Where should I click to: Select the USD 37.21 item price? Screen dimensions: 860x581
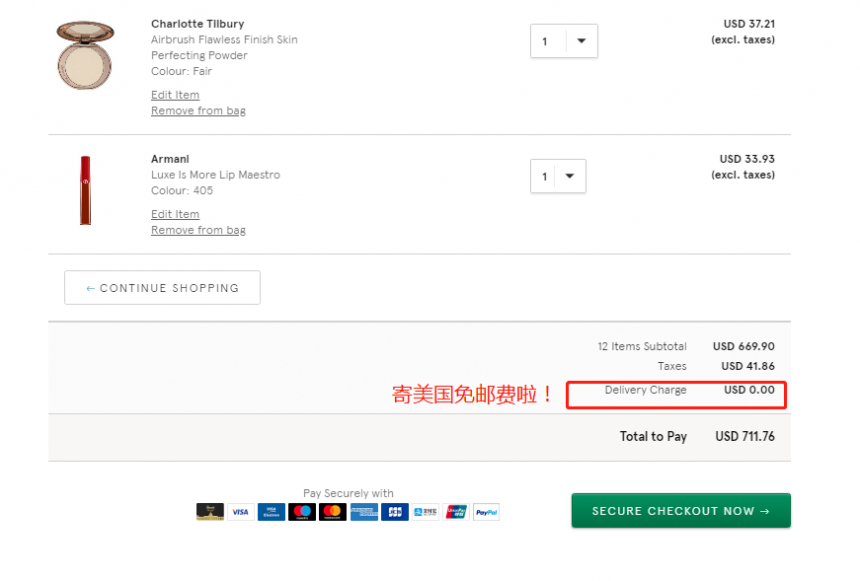tap(749, 24)
